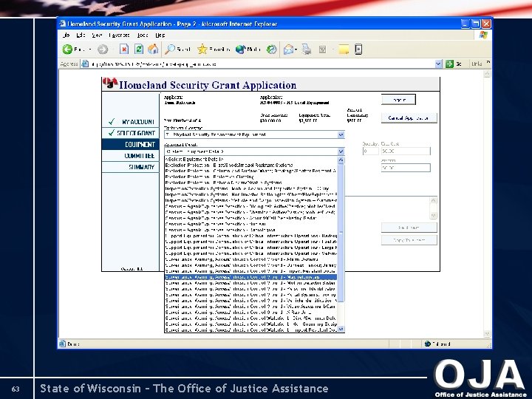
Task: Select 'Explosion Protection - Protective Clothing' option
Action: [250, 177]
